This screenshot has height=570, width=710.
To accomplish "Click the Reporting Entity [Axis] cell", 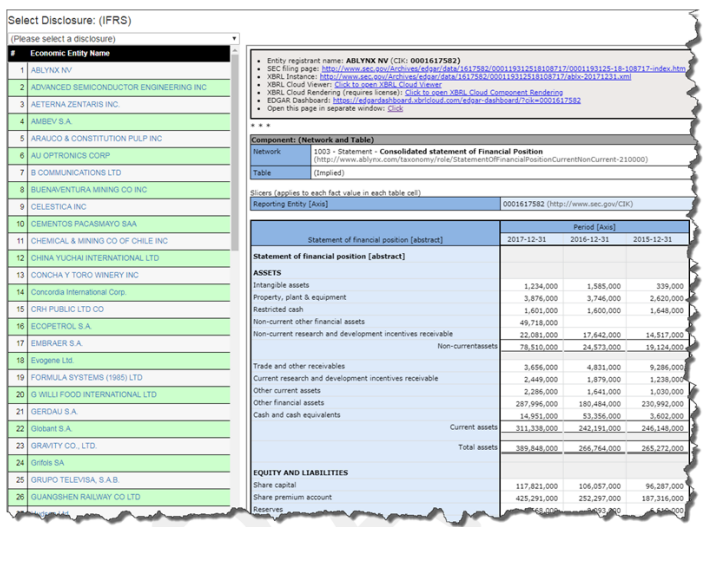I will [375, 204].
